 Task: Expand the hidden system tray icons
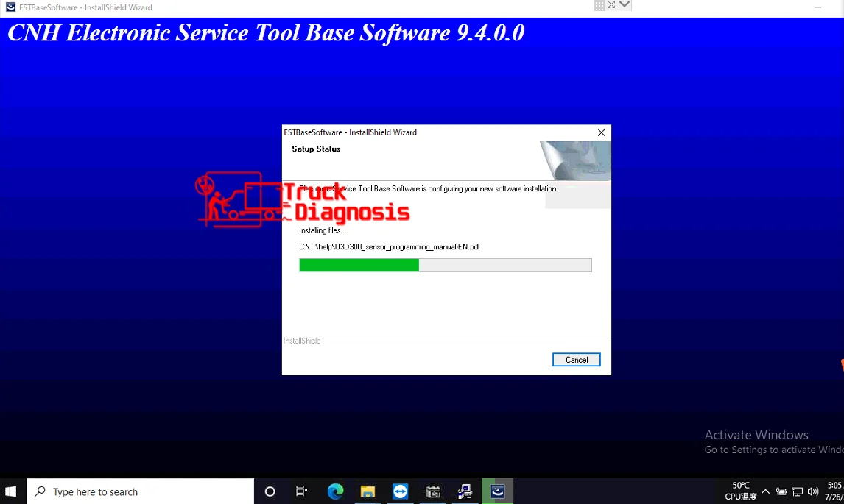pos(765,491)
